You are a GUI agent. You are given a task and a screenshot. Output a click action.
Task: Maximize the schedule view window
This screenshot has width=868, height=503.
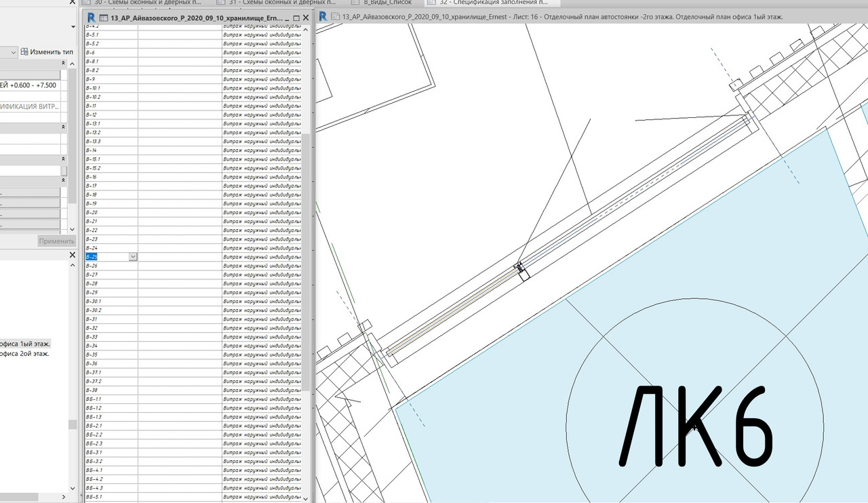tap(296, 17)
